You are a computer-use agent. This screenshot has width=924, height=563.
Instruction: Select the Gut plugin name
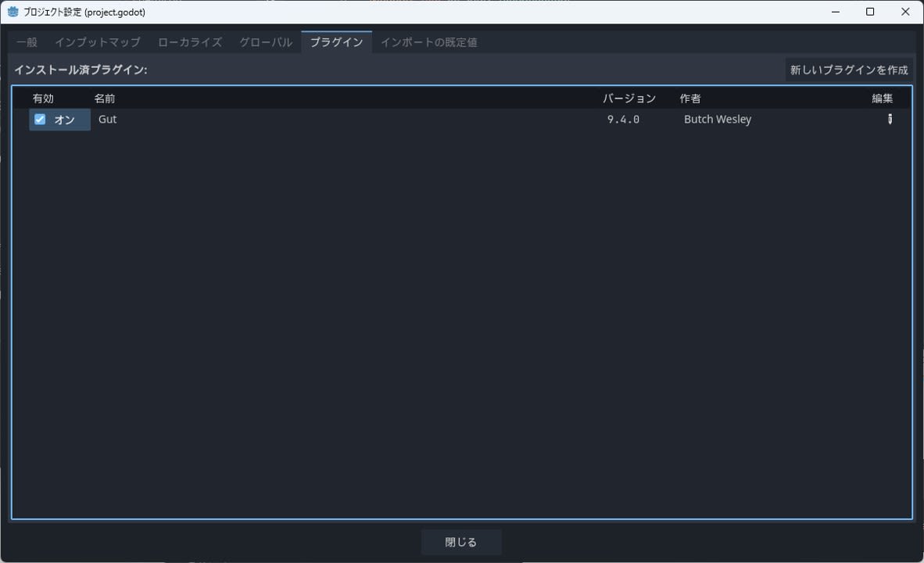(x=107, y=119)
